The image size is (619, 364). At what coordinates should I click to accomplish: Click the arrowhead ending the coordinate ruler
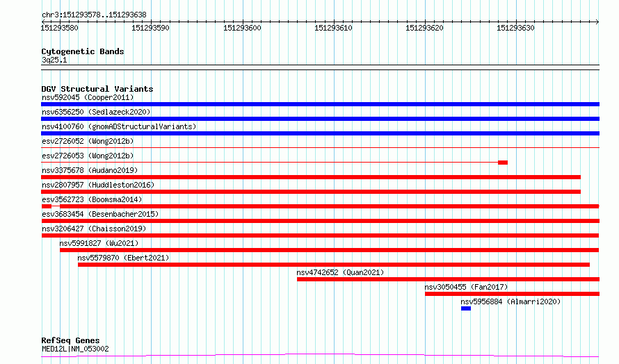pyautogui.click(x=597, y=22)
